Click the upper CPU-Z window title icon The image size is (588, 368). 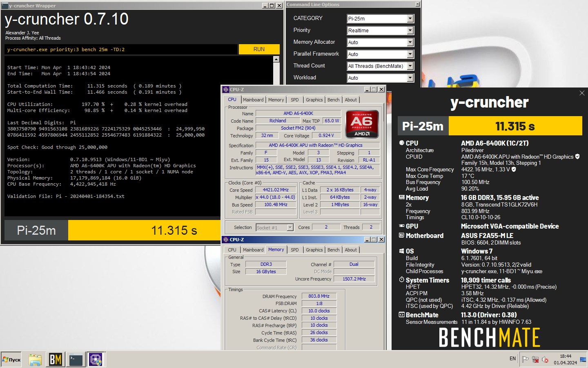[226, 90]
